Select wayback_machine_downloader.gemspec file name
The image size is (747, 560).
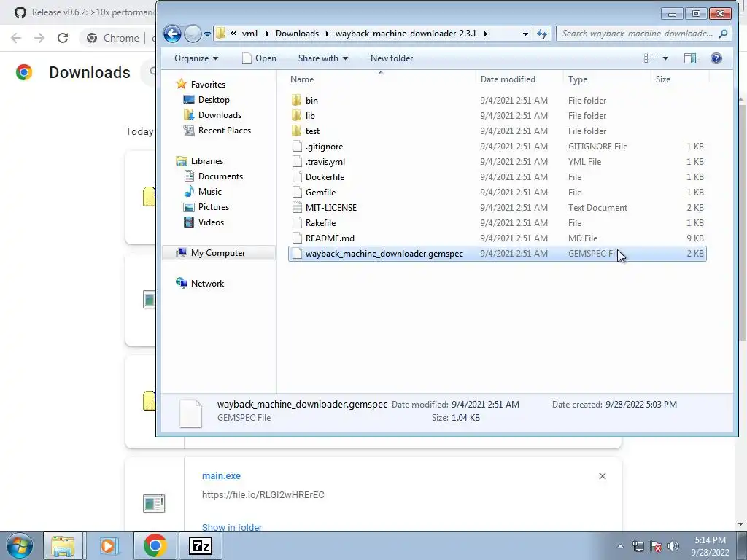(x=384, y=253)
